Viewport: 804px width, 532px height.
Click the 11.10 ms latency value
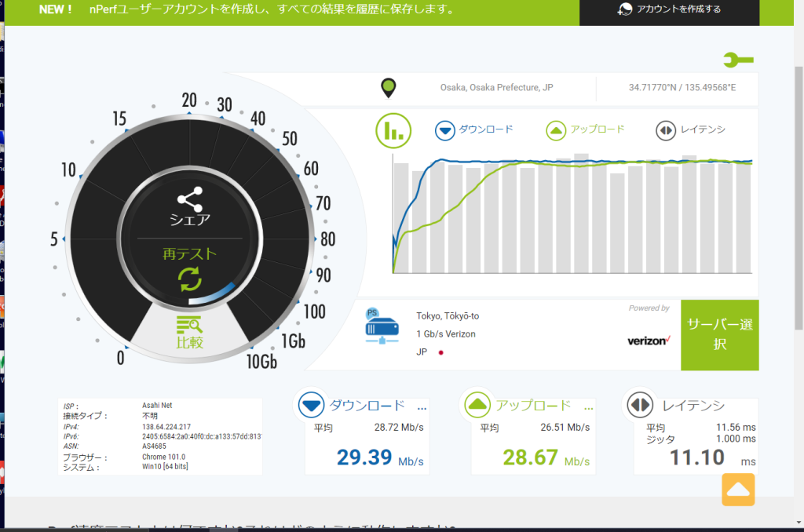click(713, 457)
